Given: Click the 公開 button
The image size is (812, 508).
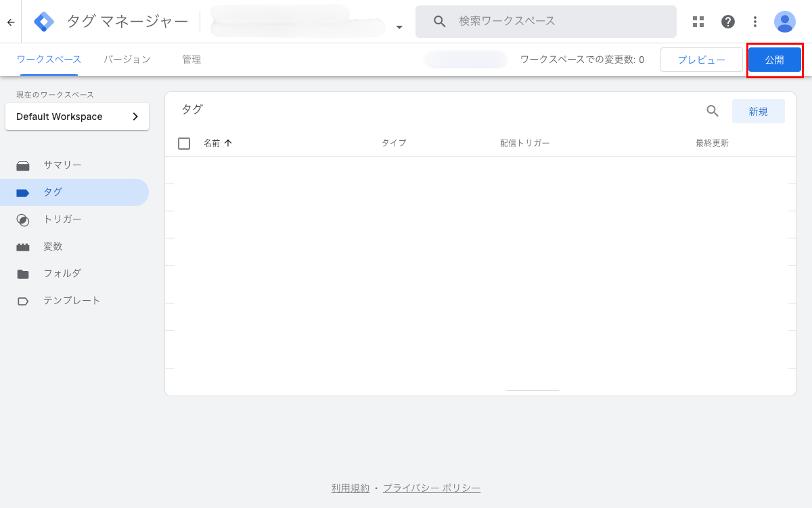Looking at the screenshot, I should tap(774, 60).
